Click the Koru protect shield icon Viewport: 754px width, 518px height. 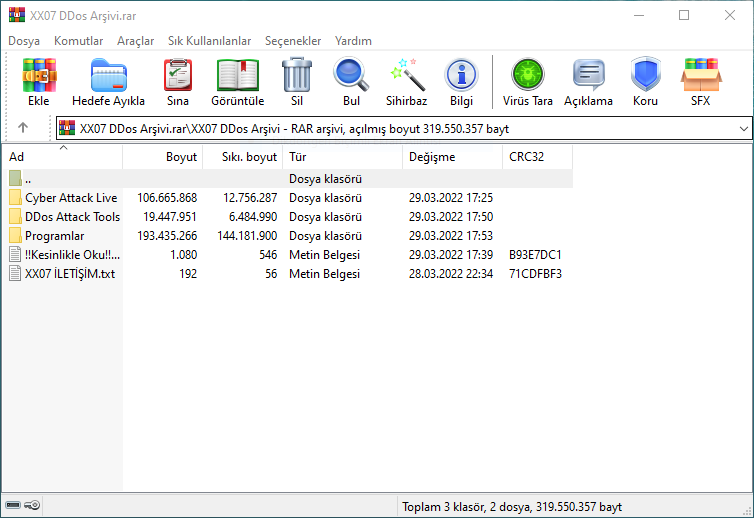click(645, 75)
